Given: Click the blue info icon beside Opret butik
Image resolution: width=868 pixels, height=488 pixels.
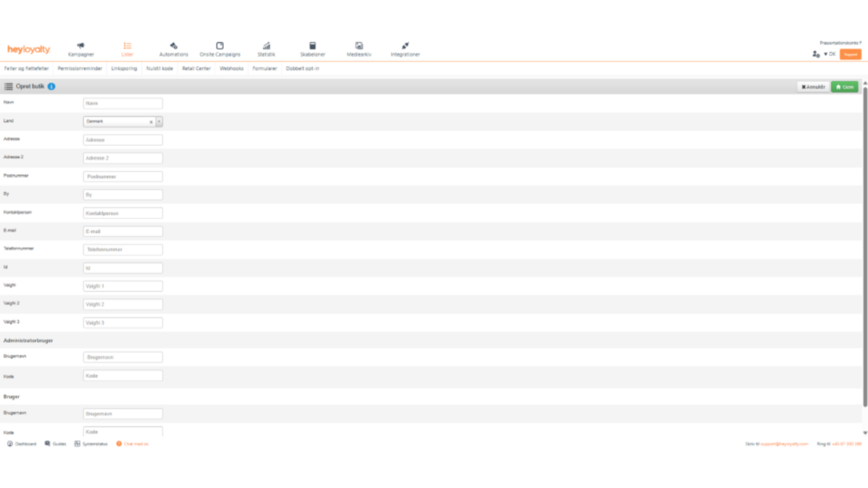Looking at the screenshot, I should click(51, 86).
